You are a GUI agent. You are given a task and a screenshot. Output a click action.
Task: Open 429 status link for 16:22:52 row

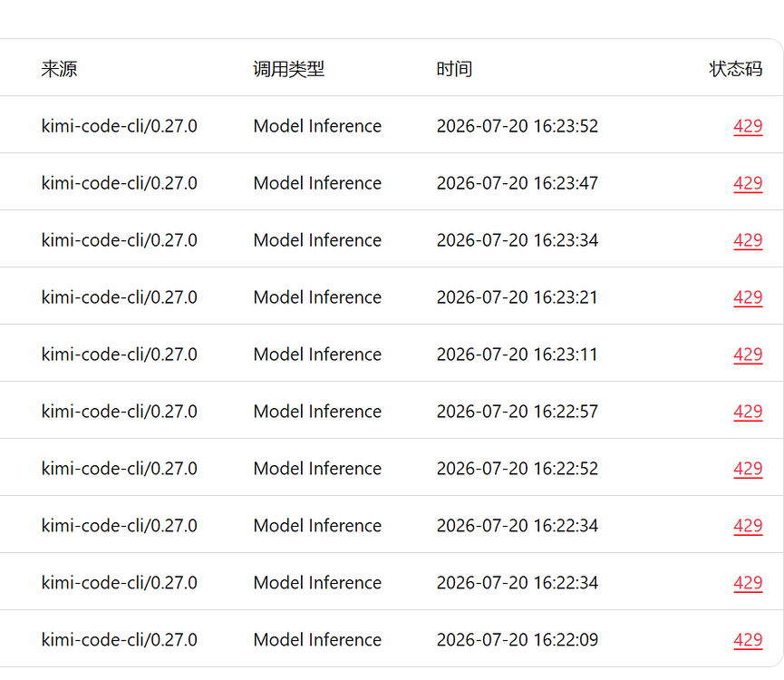tap(748, 468)
